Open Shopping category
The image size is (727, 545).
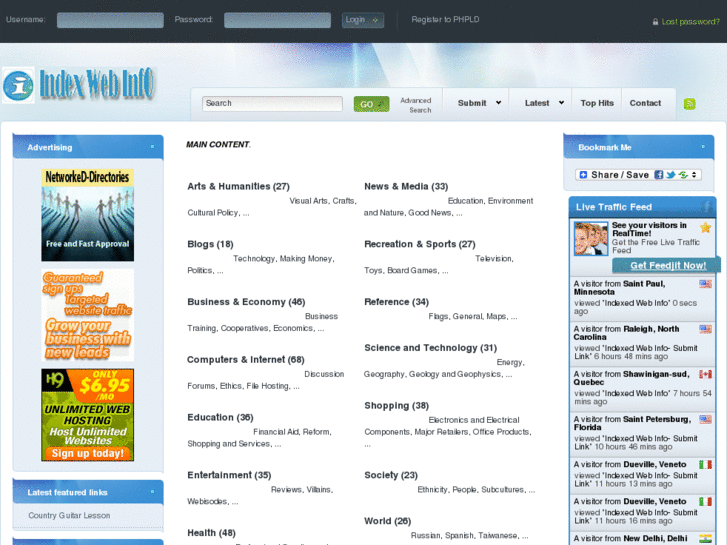[396, 406]
